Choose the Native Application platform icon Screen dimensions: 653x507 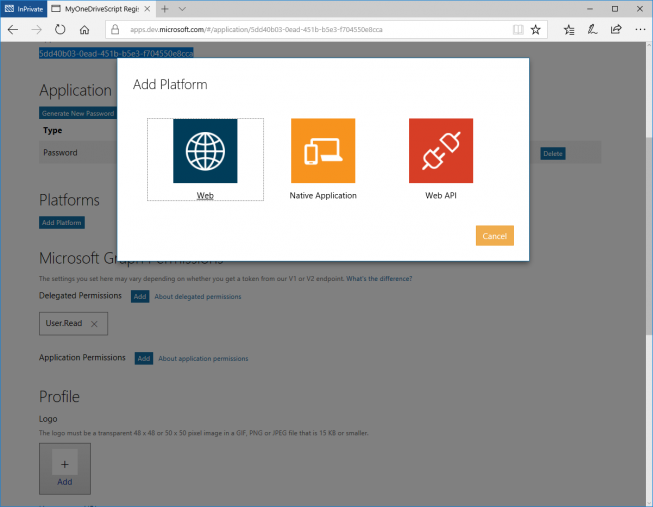point(323,151)
